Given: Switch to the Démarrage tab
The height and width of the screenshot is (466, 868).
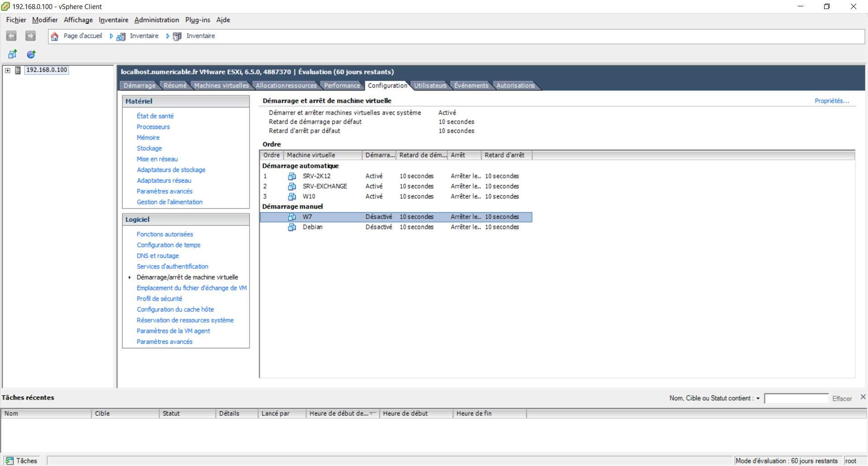Looking at the screenshot, I should tap(139, 86).
